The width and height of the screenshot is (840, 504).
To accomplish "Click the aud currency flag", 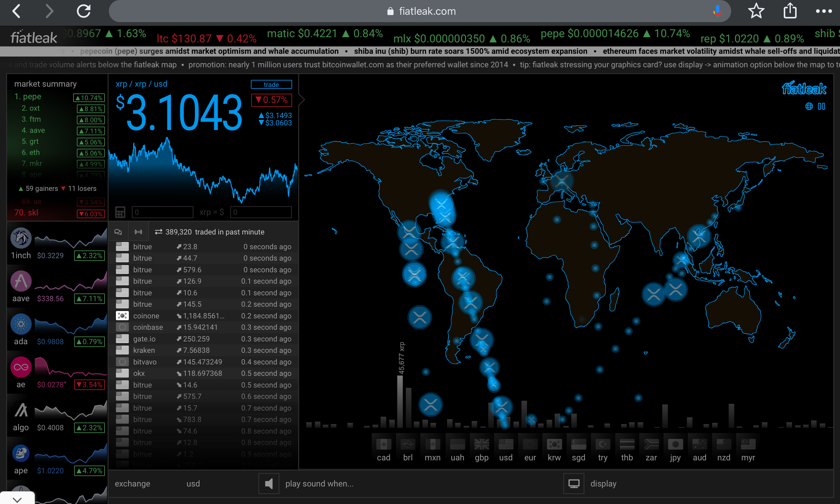I will 700,444.
